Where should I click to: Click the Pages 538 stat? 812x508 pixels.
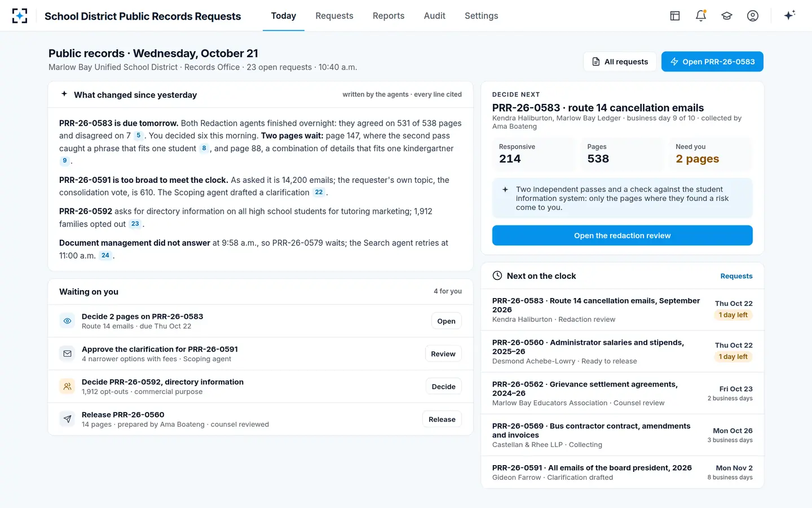pyautogui.click(x=623, y=154)
